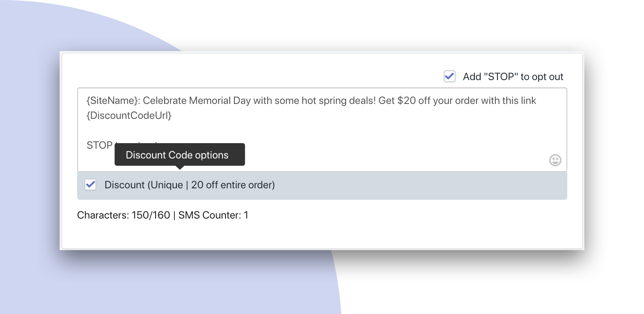Click the Discount (Unique | 20 off entire order) label
This screenshot has width=644, height=314.
[190, 185]
